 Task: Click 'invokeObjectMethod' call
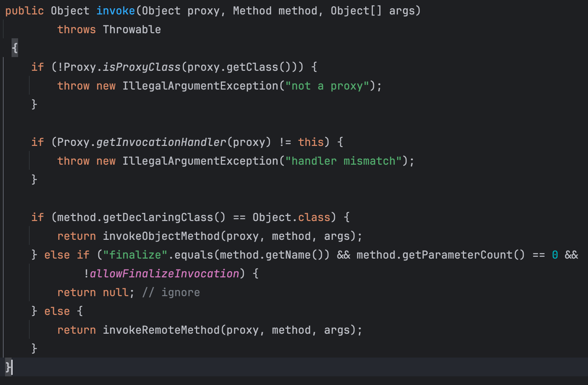(161, 236)
